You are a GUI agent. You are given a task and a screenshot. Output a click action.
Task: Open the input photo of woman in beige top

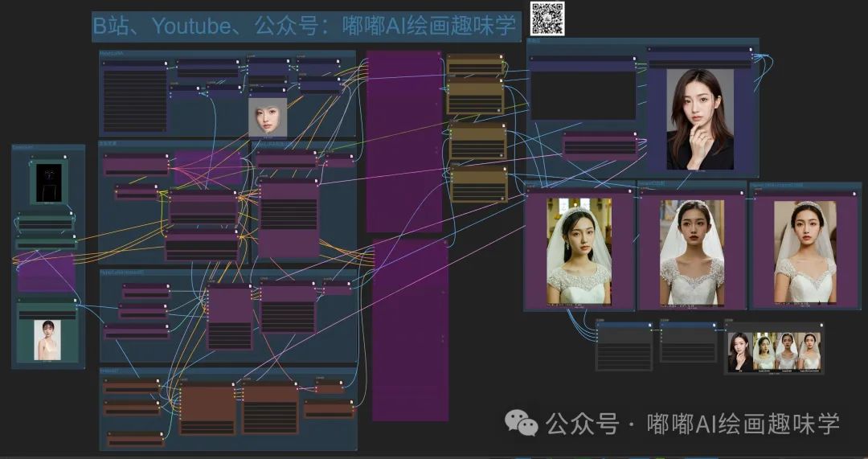coord(47,340)
